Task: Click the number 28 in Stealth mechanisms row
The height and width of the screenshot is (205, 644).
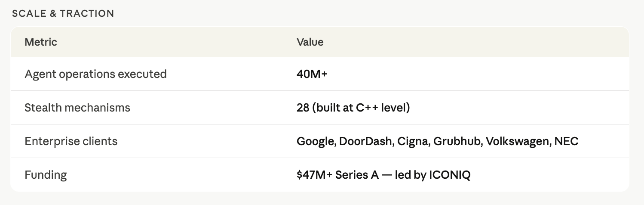Action: click(303, 108)
